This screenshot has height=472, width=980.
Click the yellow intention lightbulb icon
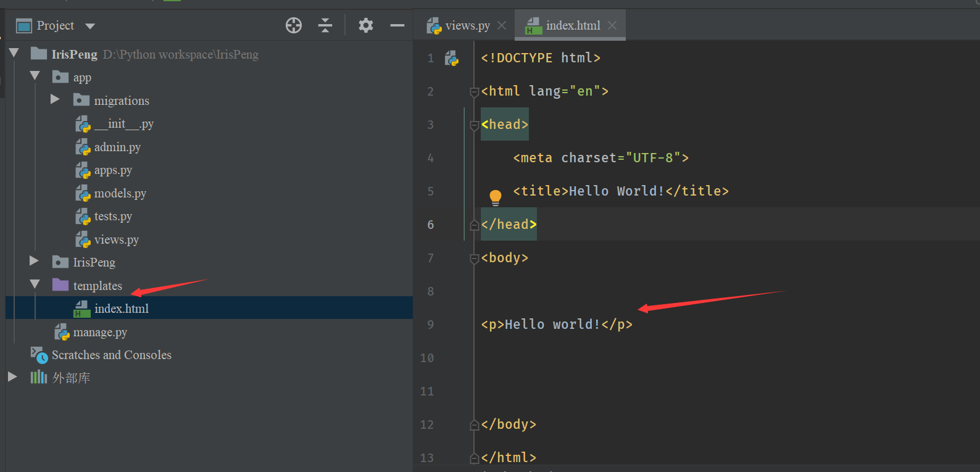pyautogui.click(x=496, y=197)
